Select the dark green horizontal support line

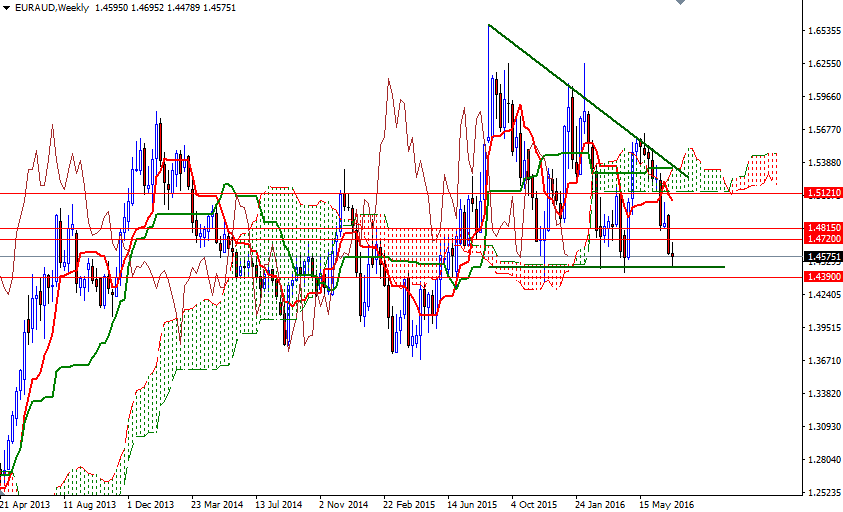click(x=606, y=267)
